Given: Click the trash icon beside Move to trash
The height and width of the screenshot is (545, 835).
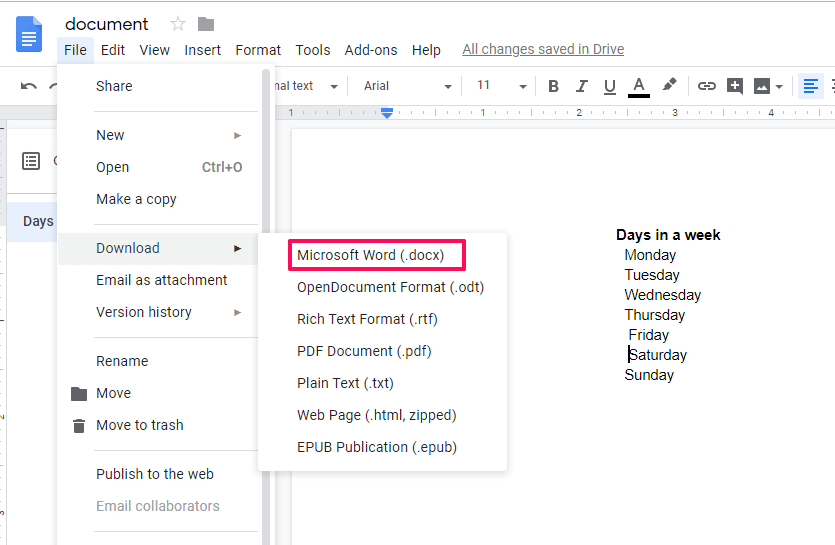Looking at the screenshot, I should point(79,426).
